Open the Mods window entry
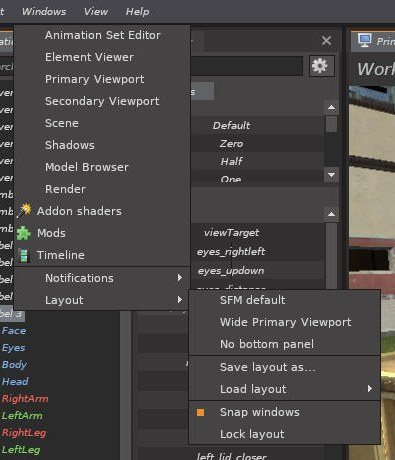395x460 pixels. click(x=102, y=233)
